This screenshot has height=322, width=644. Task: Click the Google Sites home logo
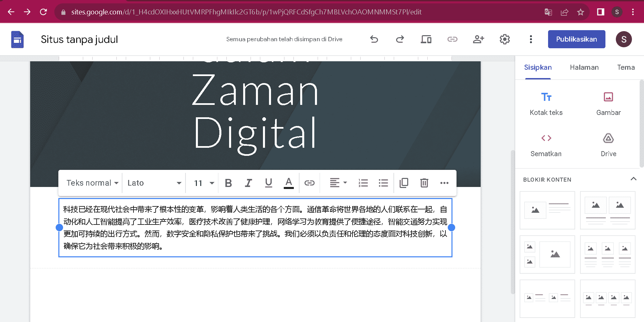17,40
